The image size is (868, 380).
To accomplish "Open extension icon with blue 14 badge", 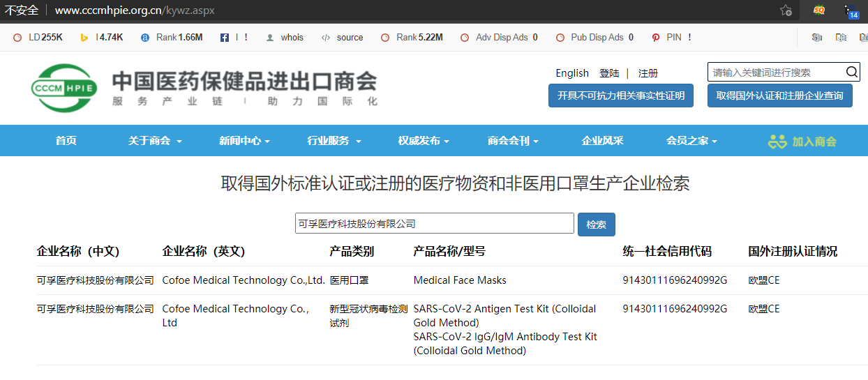I will 851,11.
